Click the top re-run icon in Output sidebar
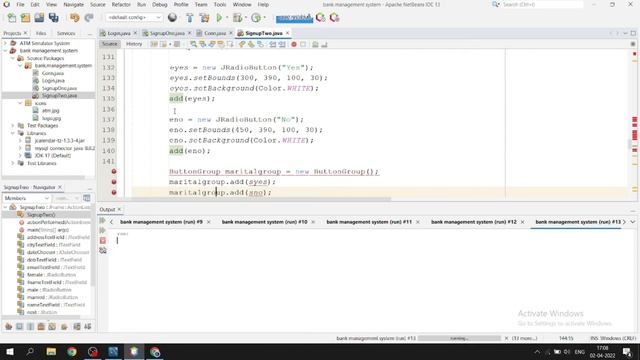The image size is (640, 360). 103,221
